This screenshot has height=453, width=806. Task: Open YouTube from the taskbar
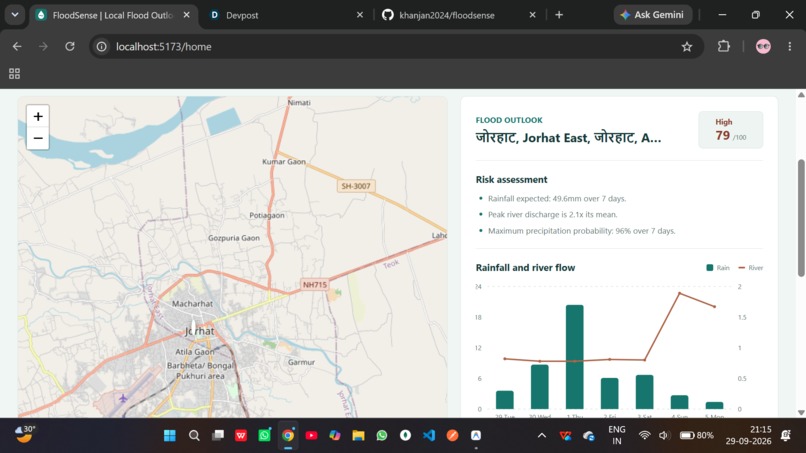[311, 436]
